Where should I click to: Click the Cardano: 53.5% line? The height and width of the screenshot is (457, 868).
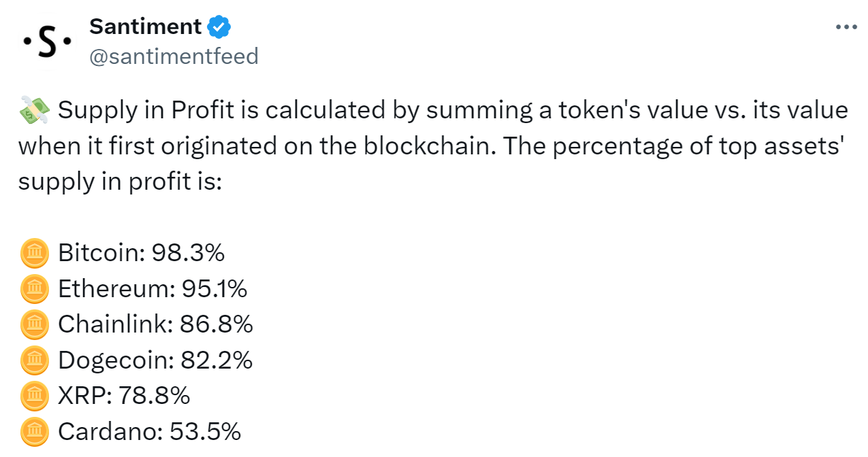150,430
